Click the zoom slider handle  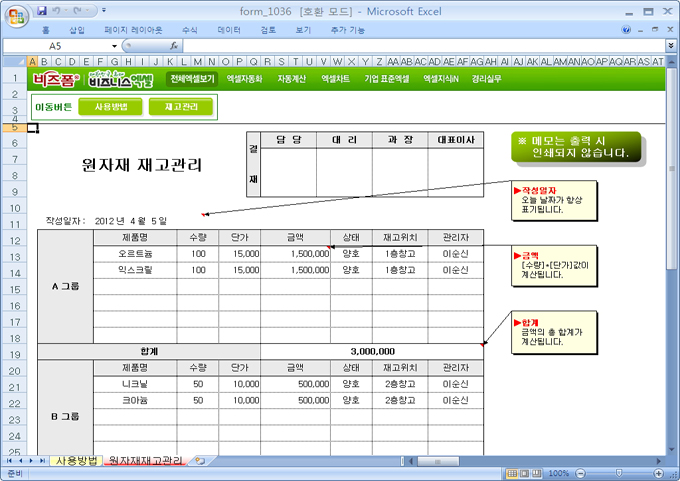(619, 473)
